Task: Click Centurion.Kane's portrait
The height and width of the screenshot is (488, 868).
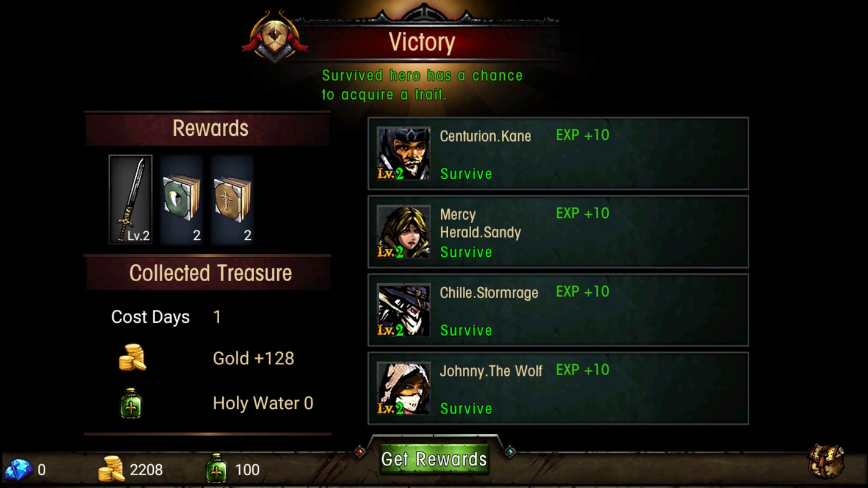Action: pyautogui.click(x=403, y=154)
